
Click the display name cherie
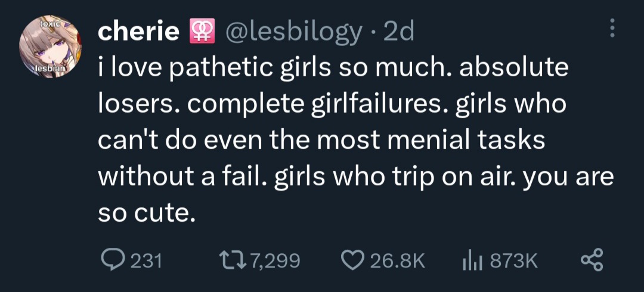pos(138,31)
